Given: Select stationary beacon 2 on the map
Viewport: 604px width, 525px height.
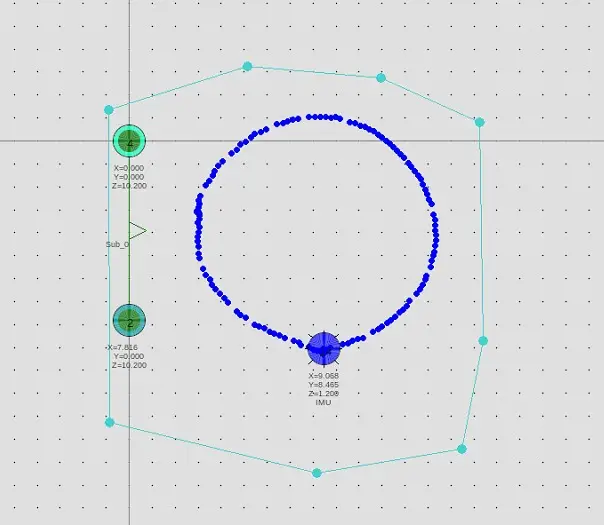Looking at the screenshot, I should point(129,320).
